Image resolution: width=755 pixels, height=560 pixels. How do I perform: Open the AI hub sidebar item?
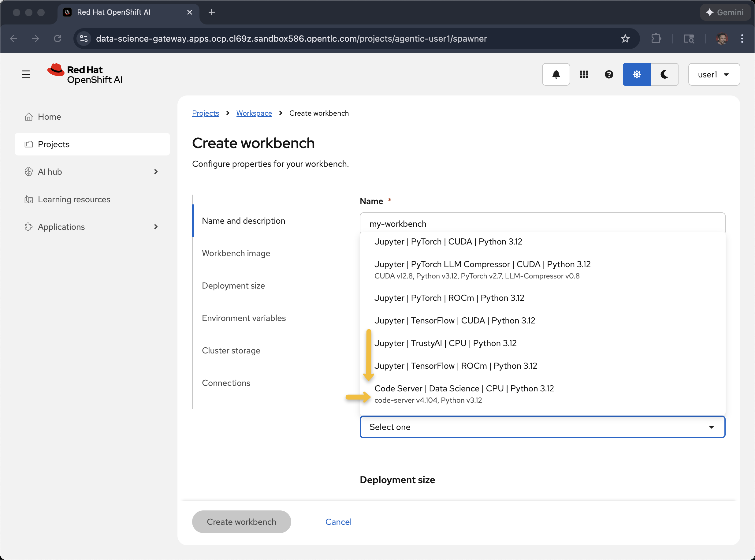[x=50, y=172]
